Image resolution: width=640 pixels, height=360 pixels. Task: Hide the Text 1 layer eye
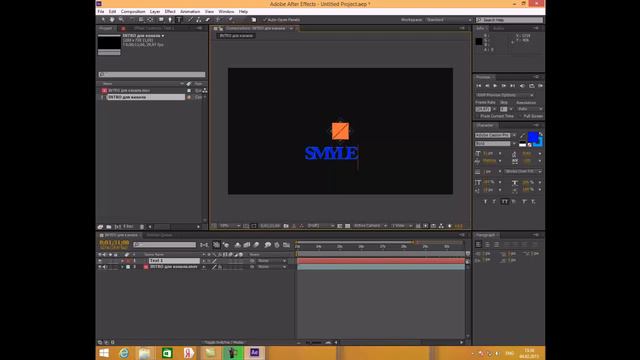(100, 261)
